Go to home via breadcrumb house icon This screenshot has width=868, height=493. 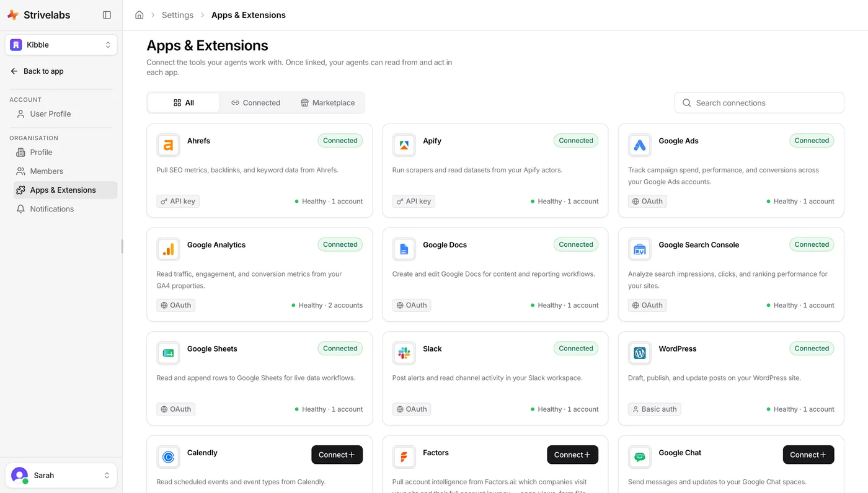pyautogui.click(x=139, y=15)
